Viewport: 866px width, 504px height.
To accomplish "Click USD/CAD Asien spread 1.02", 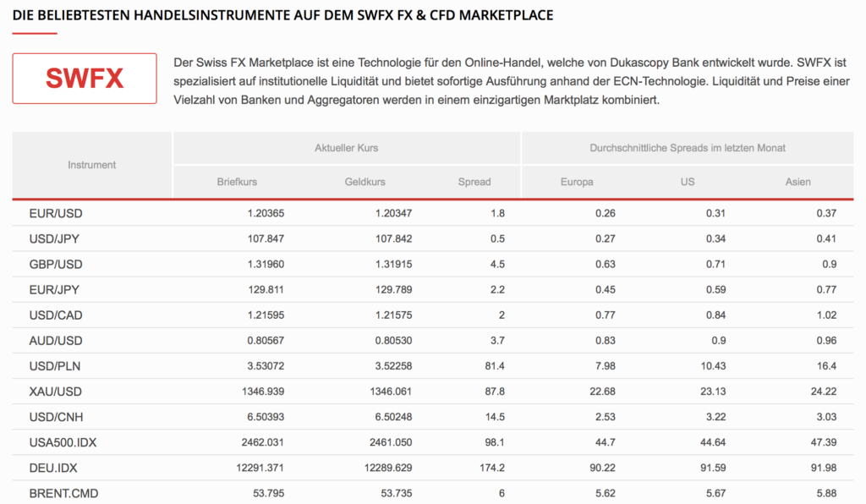I will coord(827,315).
